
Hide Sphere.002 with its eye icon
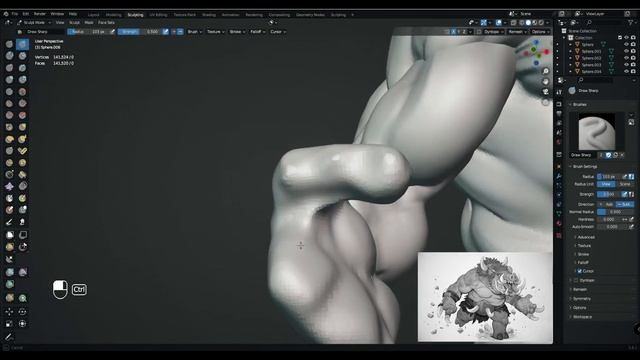[626, 58]
